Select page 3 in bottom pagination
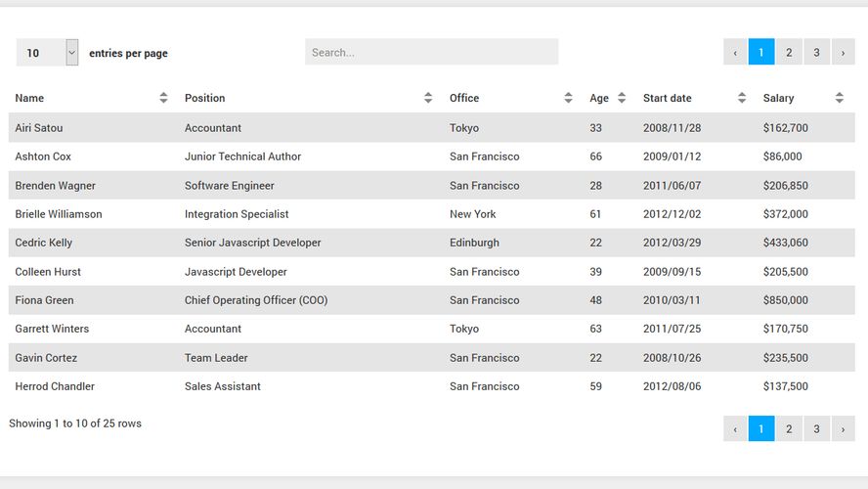 [x=816, y=428]
